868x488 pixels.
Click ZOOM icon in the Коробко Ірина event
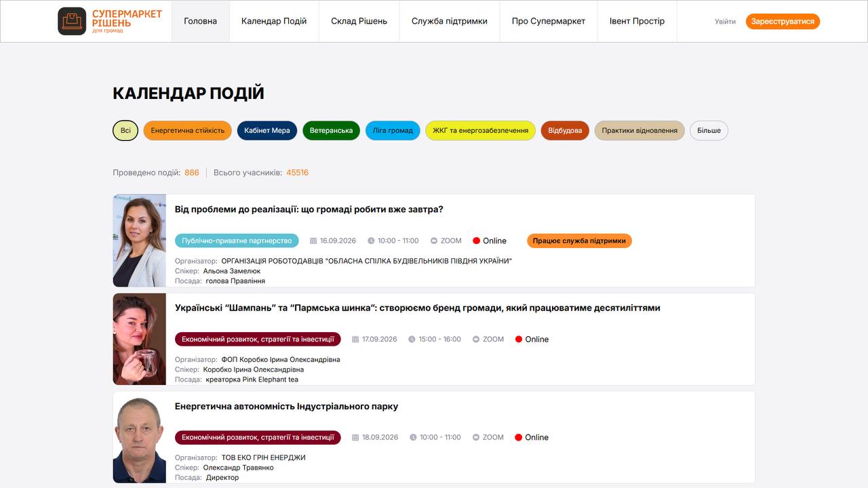(476, 339)
